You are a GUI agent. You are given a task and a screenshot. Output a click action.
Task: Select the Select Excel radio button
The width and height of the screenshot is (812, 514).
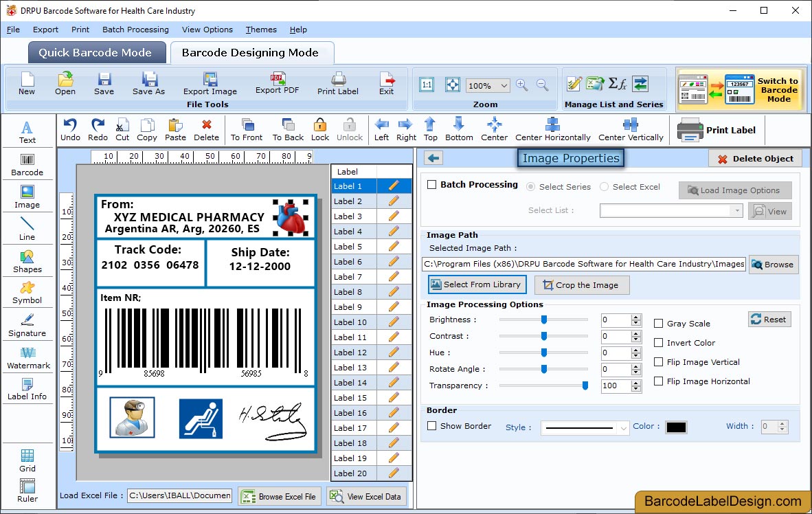[605, 186]
